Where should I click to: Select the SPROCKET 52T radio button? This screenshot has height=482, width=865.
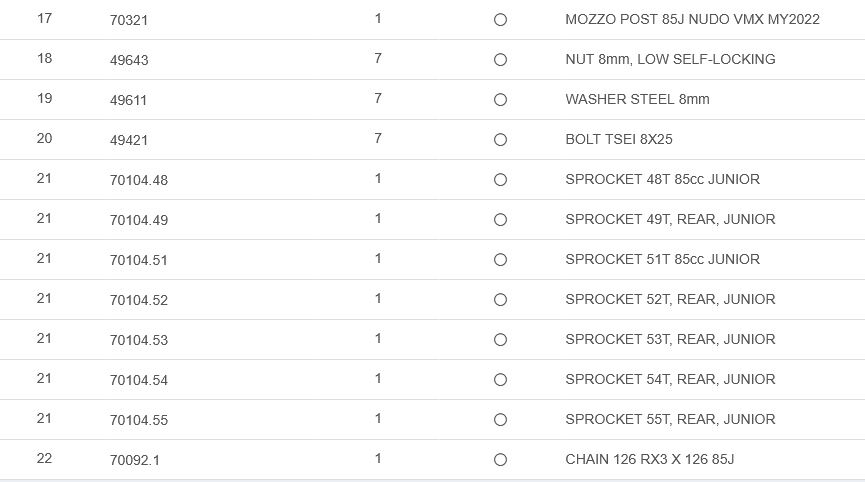pyautogui.click(x=500, y=300)
